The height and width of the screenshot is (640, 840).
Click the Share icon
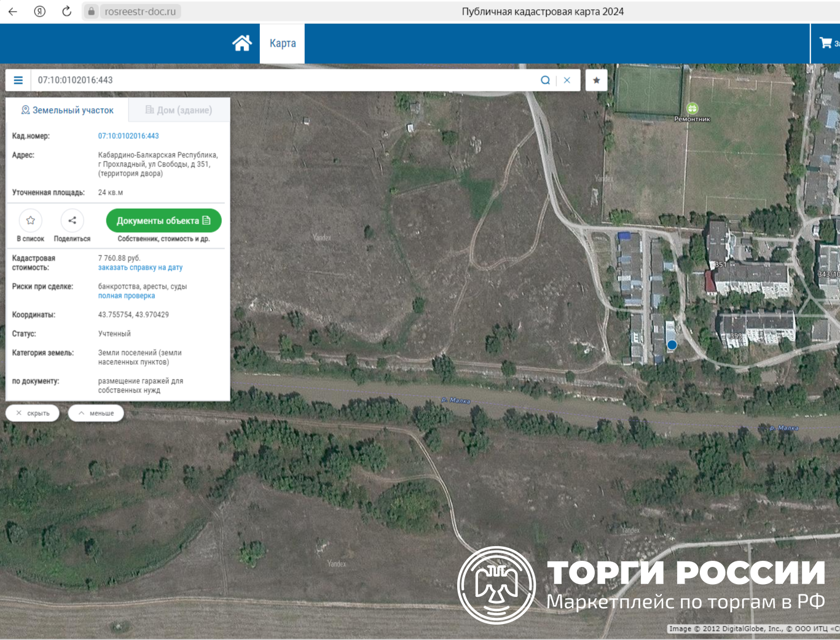pyautogui.click(x=72, y=220)
